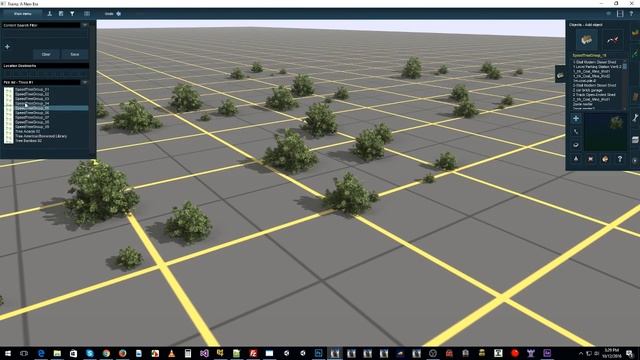This screenshot has height=360, width=640.
Task: Click the Rotate Object tool icon
Action: (x=576, y=145)
